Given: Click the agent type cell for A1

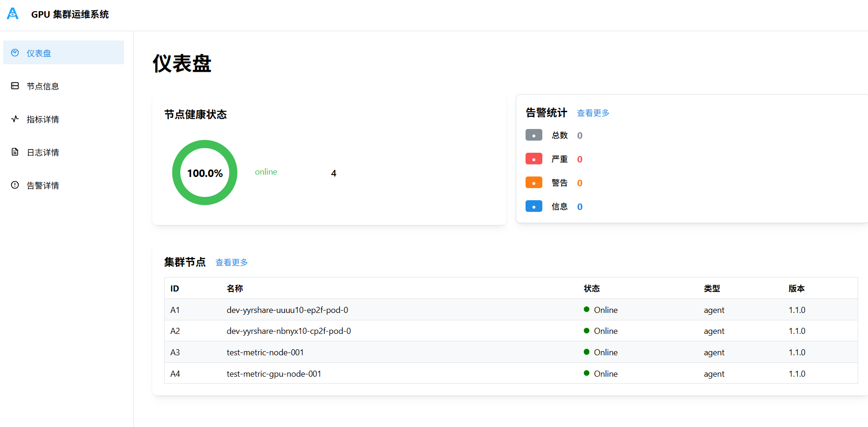Looking at the screenshot, I should point(714,311).
